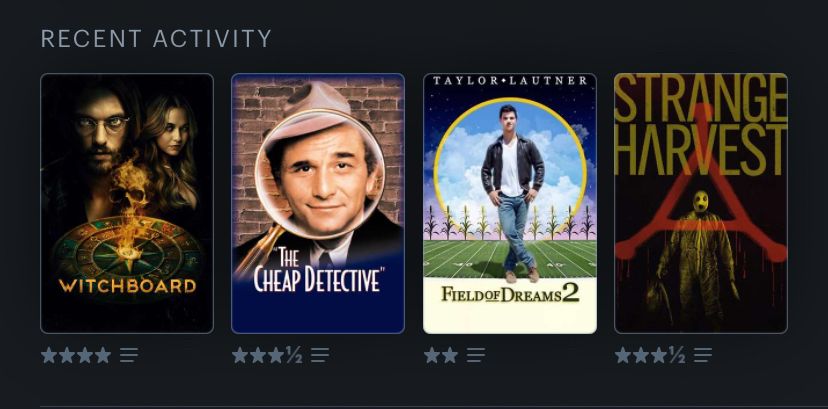Click the first star under Witchboard
The image size is (828, 409).
tap(49, 355)
